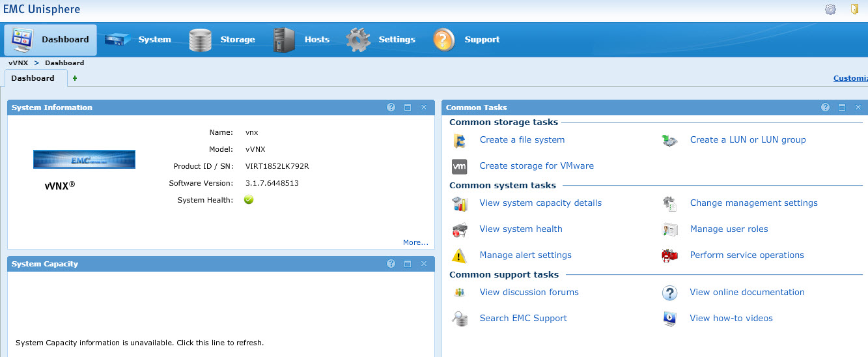
Task: Collapse the Common Tasks panel
Action: (842, 107)
